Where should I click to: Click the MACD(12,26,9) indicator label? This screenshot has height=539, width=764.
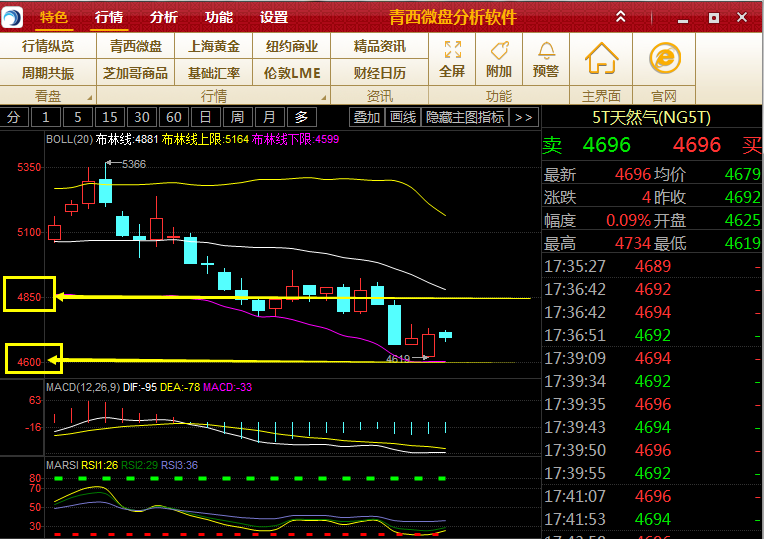click(x=83, y=387)
